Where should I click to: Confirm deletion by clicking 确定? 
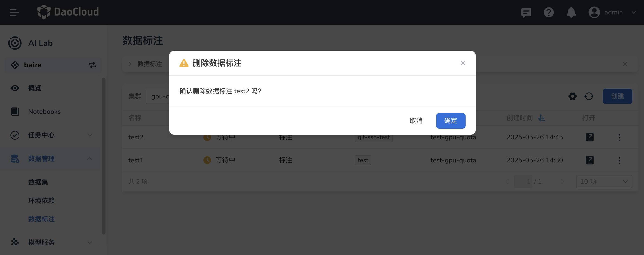(450, 121)
